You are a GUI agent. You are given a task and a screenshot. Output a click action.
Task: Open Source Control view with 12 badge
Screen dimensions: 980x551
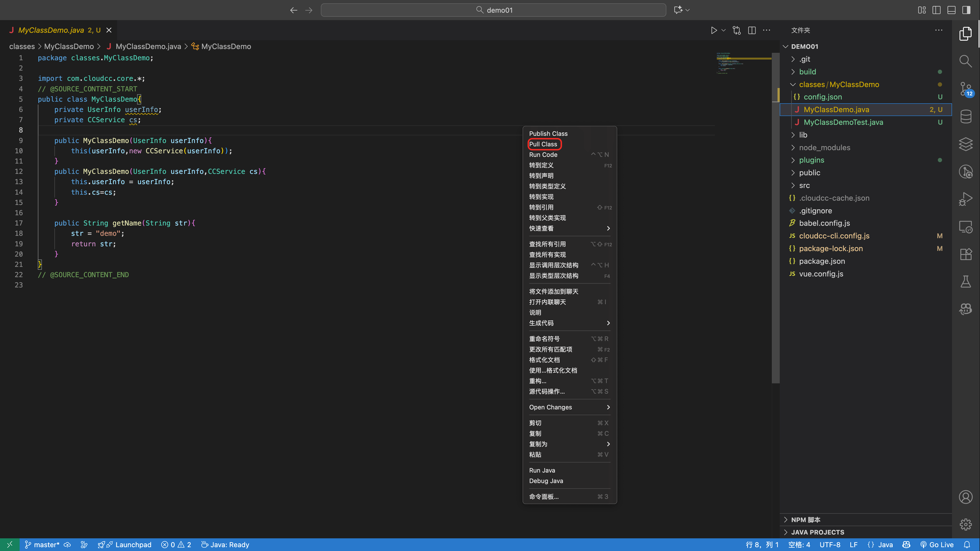point(965,89)
